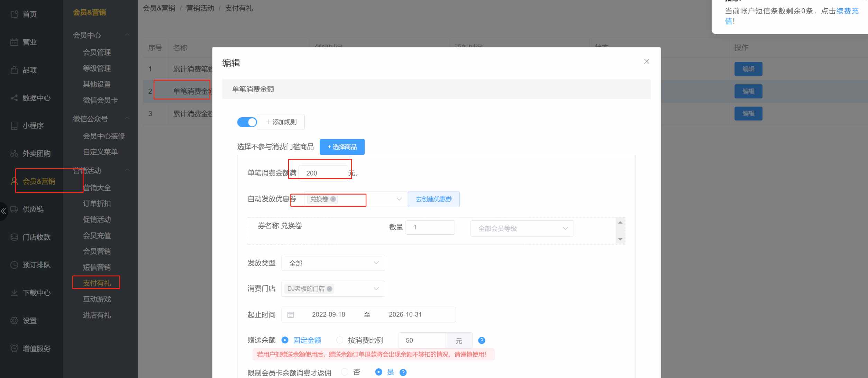This screenshot has height=378, width=868.
Task: Open the 设置 gear icon
Action: [x=14, y=321]
